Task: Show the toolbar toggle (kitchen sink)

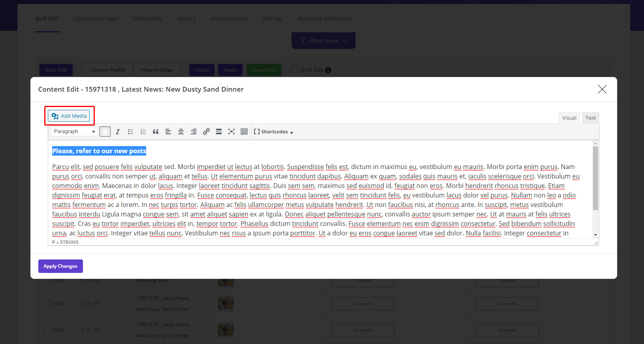Action: 244,132
